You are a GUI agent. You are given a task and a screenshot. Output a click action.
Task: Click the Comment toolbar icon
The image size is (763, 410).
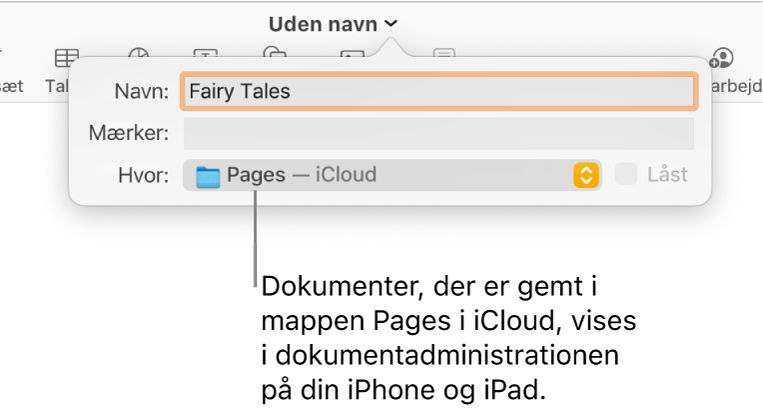point(444,55)
